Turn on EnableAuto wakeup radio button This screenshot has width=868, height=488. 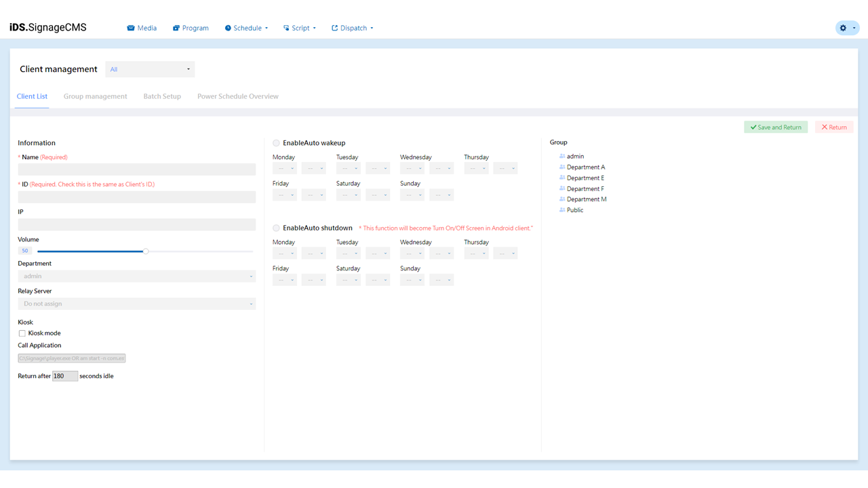tap(276, 143)
